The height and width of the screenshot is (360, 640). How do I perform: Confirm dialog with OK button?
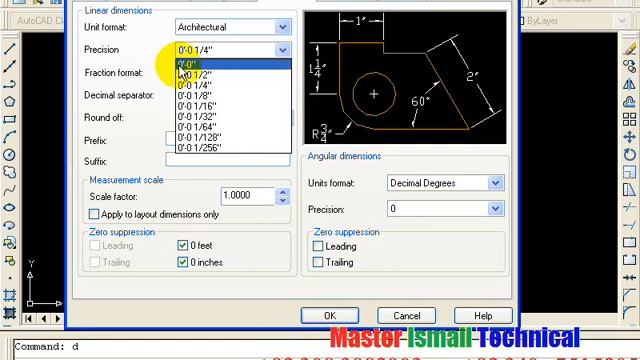[x=330, y=316]
